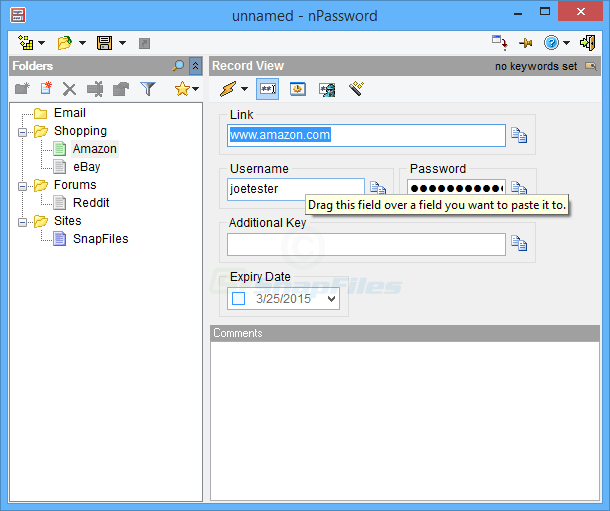Expand the open file dropdown arrow
The height and width of the screenshot is (511, 610).
[82, 43]
